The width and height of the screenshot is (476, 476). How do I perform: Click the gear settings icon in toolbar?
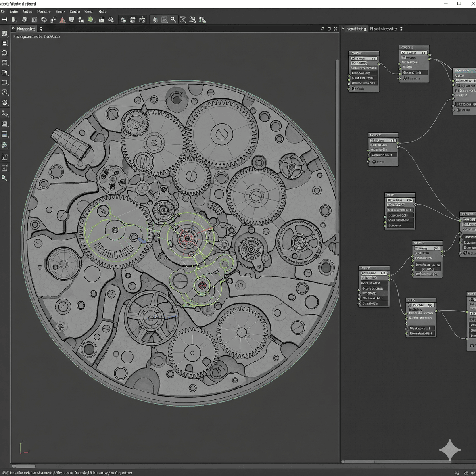point(155,19)
